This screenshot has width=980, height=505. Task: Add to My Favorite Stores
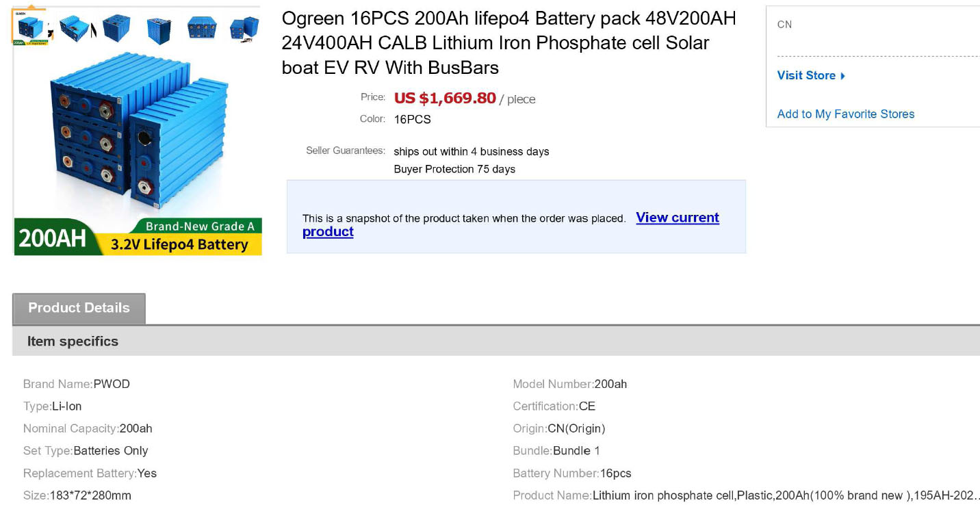point(845,114)
